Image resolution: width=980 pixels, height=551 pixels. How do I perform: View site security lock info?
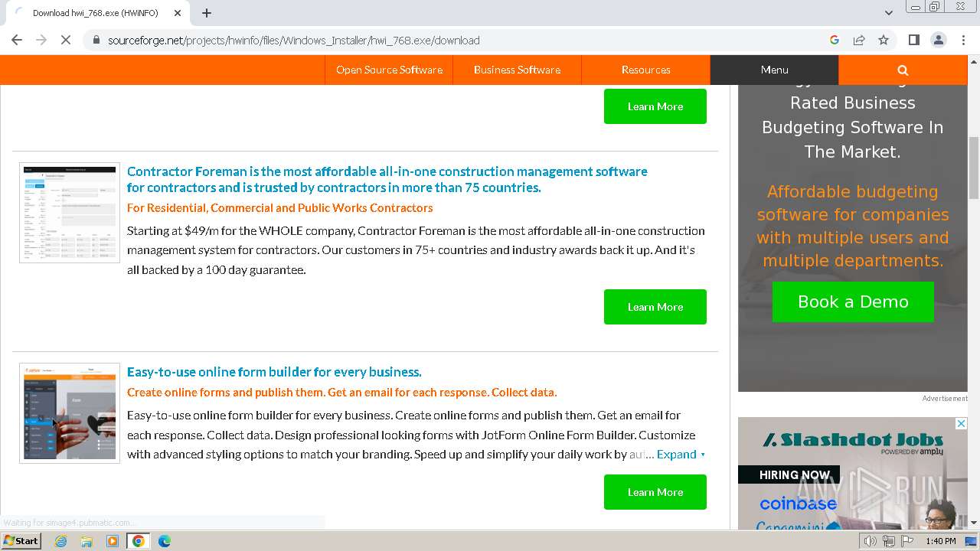pos(96,40)
